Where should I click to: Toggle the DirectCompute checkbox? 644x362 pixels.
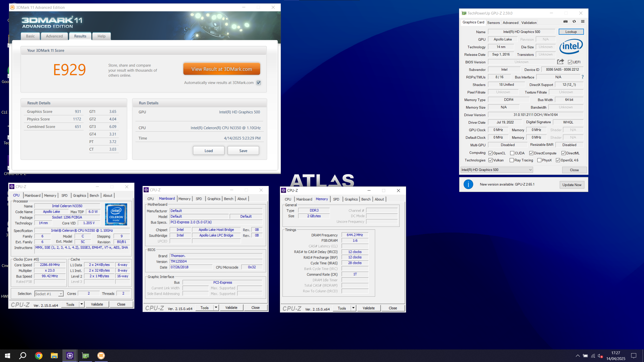(x=531, y=153)
